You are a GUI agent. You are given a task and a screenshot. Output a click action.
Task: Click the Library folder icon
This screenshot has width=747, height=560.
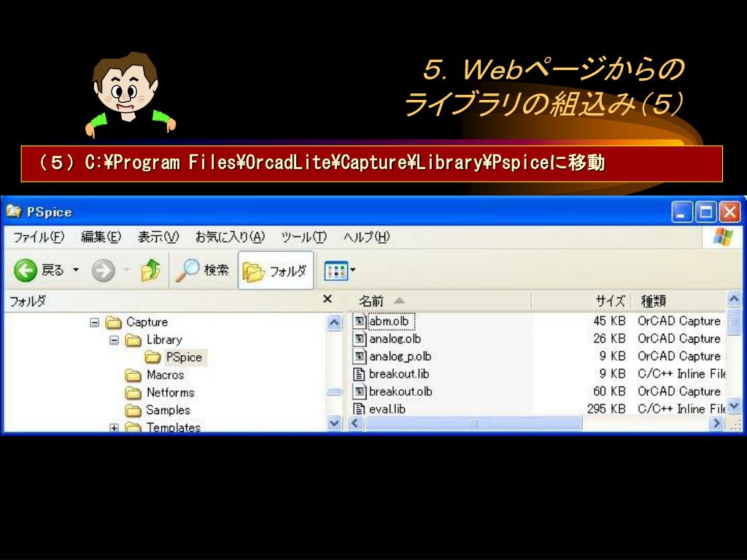point(133,340)
